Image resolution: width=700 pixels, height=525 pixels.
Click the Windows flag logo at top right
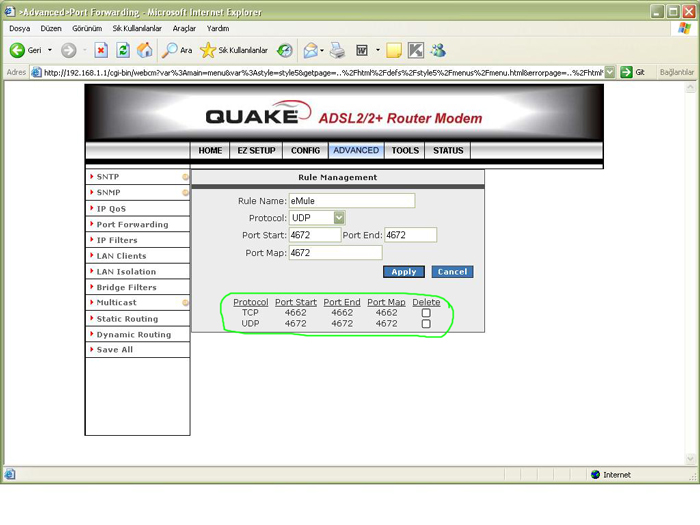pos(684,28)
